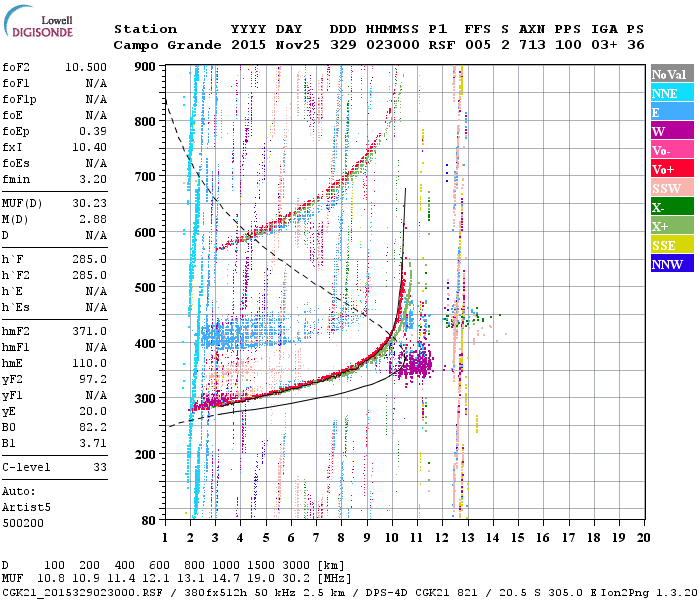Click the IGA value 03+
The width and height of the screenshot is (700, 600).
pyautogui.click(x=604, y=45)
